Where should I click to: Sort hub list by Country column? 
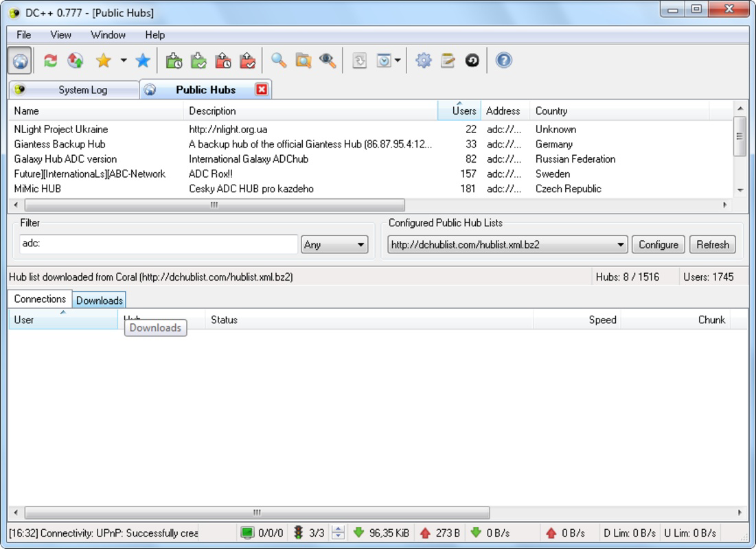(x=619, y=111)
